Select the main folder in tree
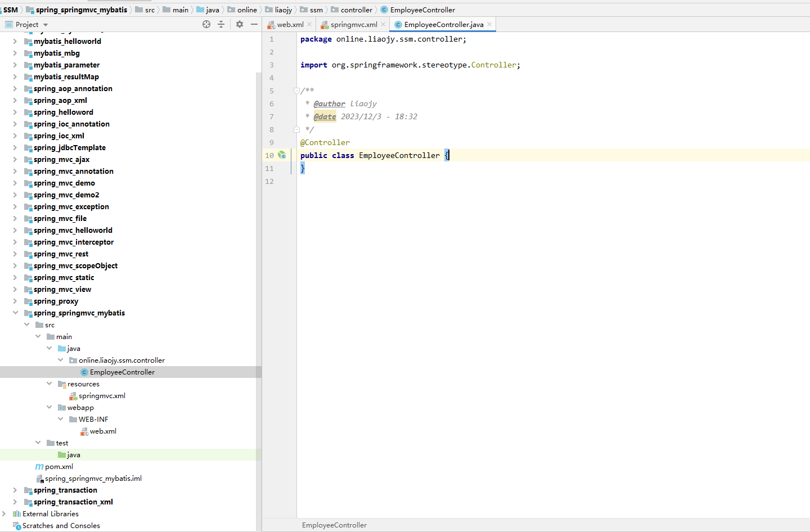This screenshot has width=810, height=532. pyautogui.click(x=64, y=336)
